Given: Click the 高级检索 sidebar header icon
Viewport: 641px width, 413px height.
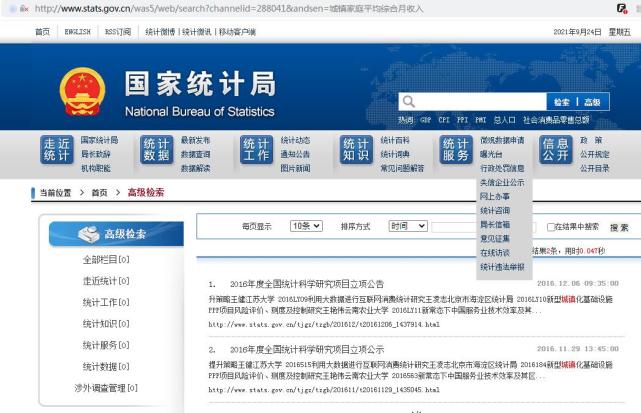Looking at the screenshot, I should tap(89, 234).
